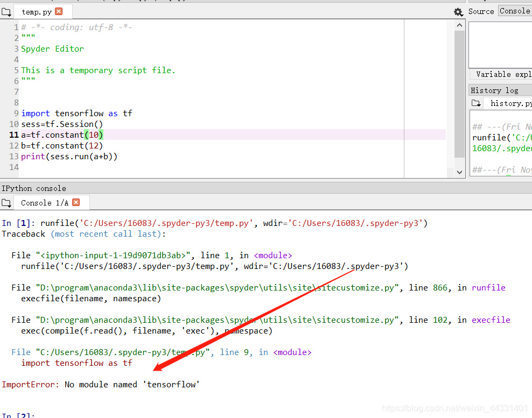Click line number 14 in the gutter

[14, 167]
